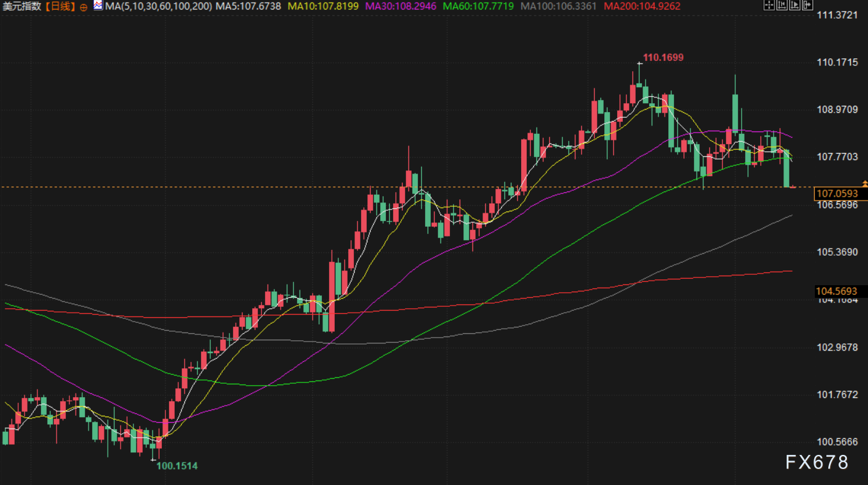Click the export arrow icon at top right
Viewport: 868px width, 485px height.
807,6
